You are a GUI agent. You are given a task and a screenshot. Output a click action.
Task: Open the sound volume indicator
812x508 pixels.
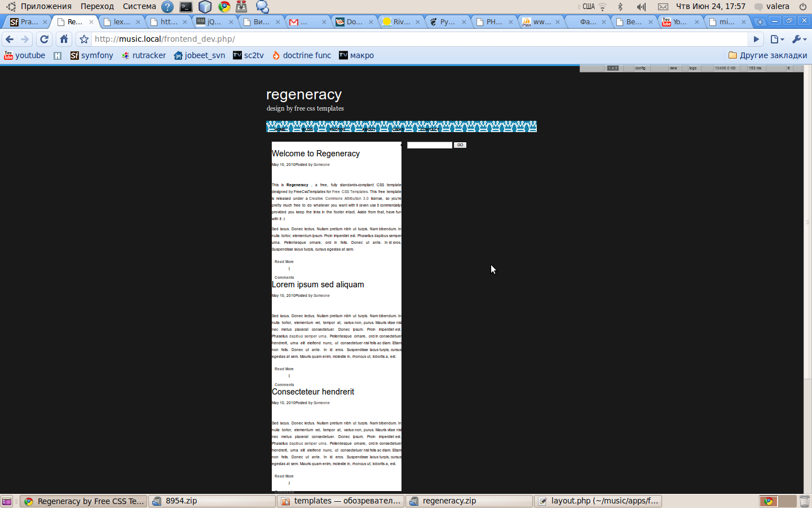[641, 7]
